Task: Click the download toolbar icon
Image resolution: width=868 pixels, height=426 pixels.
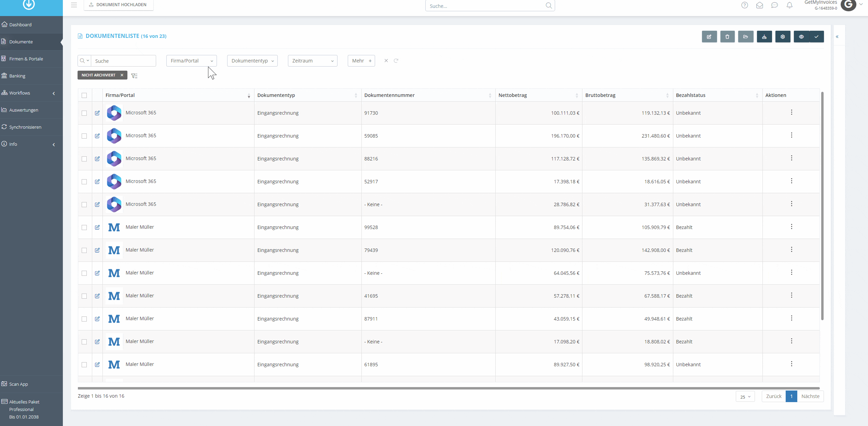Action: (764, 37)
